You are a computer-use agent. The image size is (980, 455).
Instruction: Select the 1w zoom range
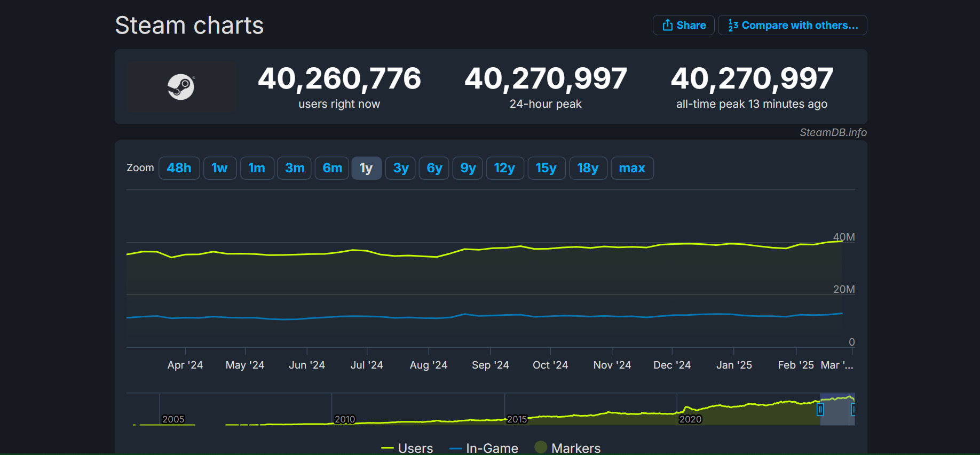tap(219, 168)
